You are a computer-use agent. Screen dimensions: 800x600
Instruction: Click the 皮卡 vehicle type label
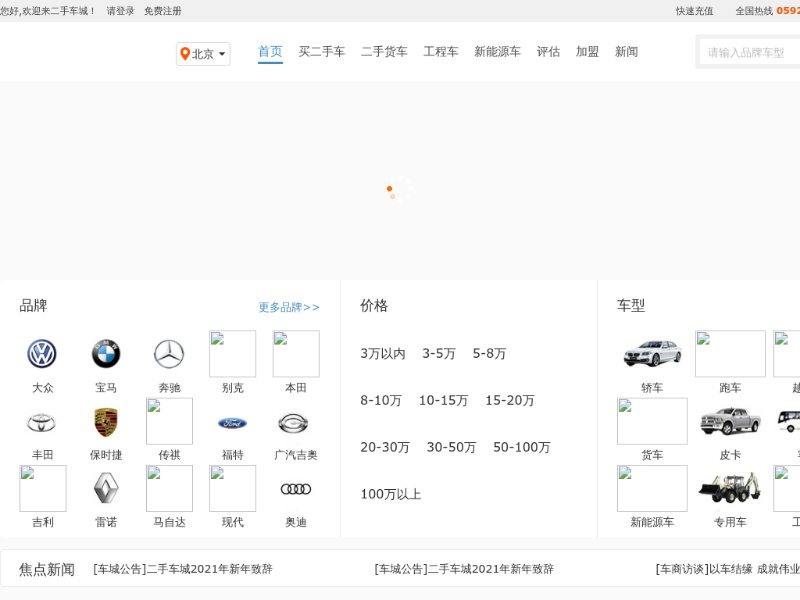(x=730, y=455)
